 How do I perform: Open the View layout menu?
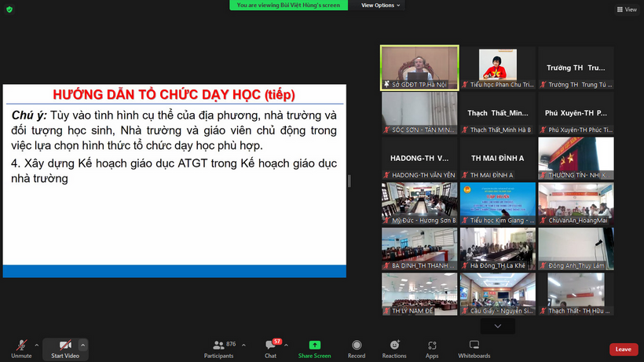[x=627, y=9]
